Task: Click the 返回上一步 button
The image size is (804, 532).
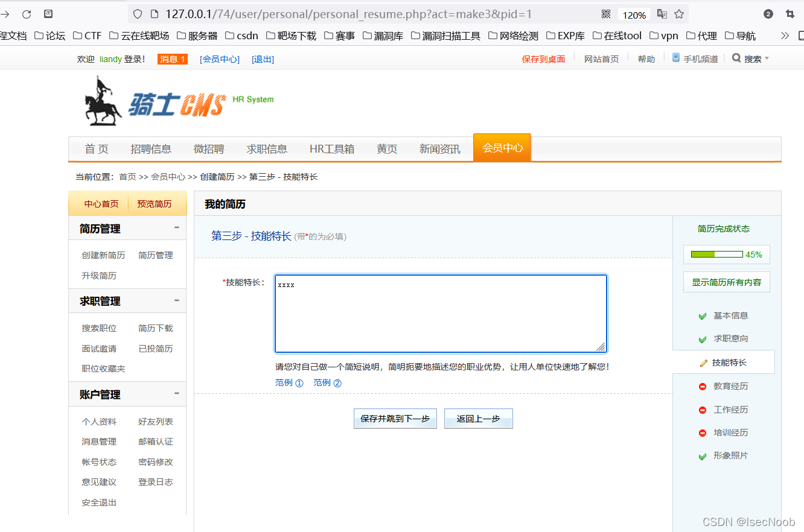Action: tap(478, 418)
